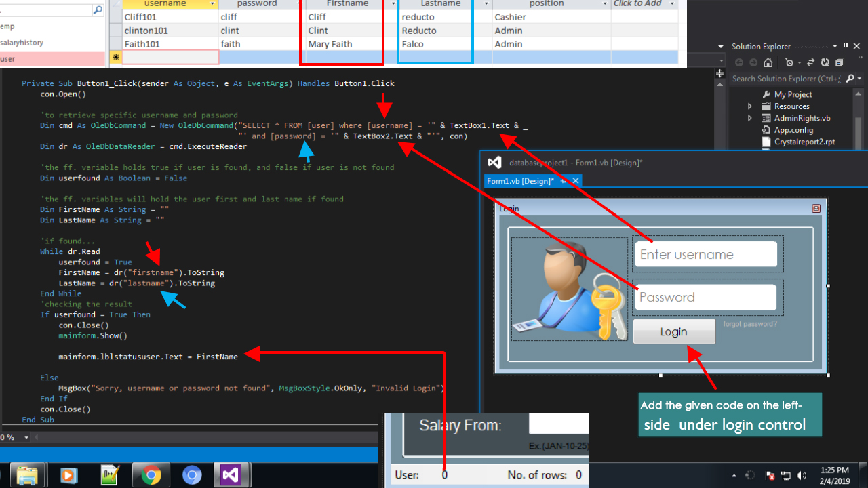
Task: Click the Login button on the form design
Action: [674, 331]
